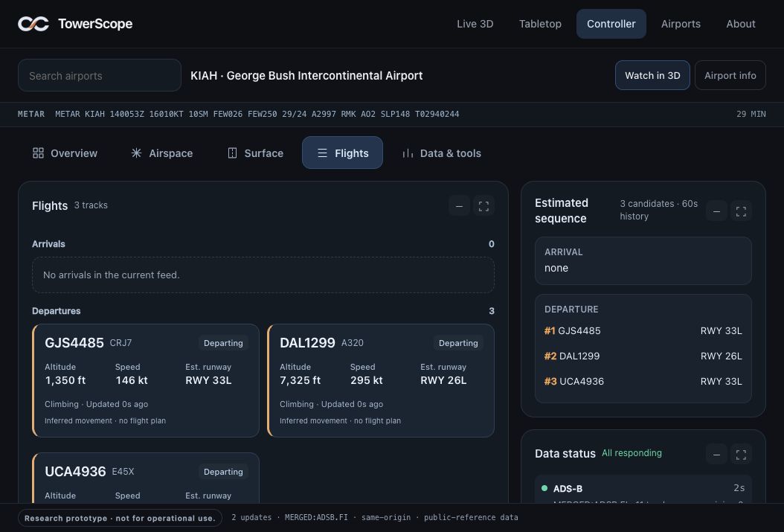Viewport: 784px width, 532px height.
Task: Click the Watch in 3D button
Action: pos(652,75)
